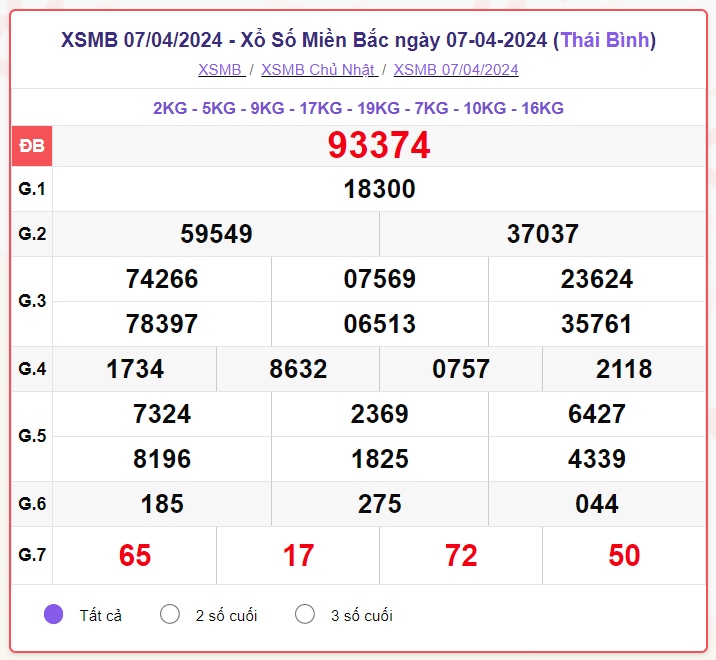Click the G.2 row label
This screenshot has height=660, width=716.
[x=32, y=234]
